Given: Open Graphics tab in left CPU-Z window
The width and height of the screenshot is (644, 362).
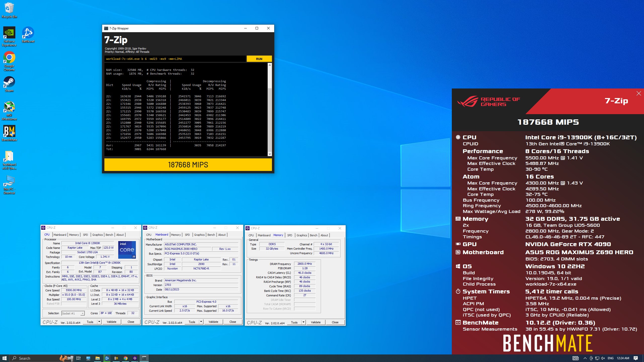Looking at the screenshot, I should [x=98, y=235].
